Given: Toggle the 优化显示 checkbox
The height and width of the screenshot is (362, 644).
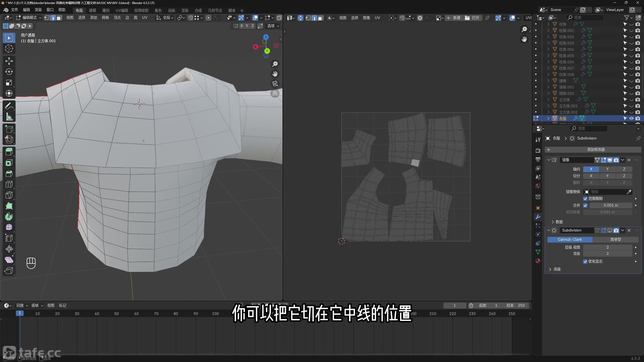Looking at the screenshot, I should 585,261.
